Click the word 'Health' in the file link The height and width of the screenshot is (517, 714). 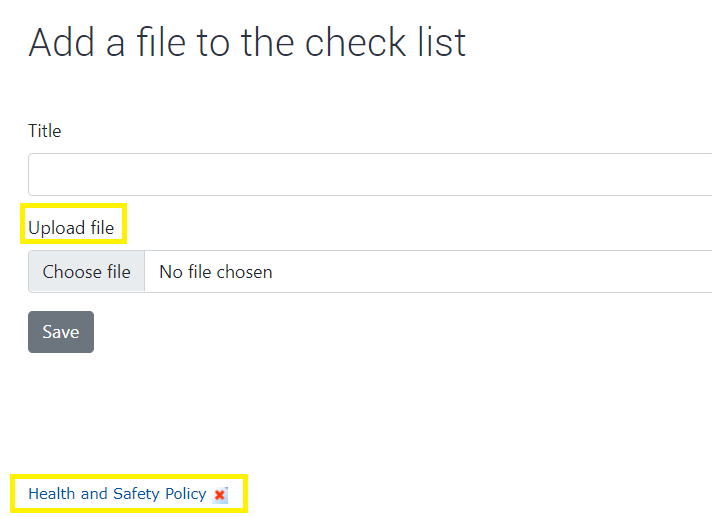tap(51, 494)
